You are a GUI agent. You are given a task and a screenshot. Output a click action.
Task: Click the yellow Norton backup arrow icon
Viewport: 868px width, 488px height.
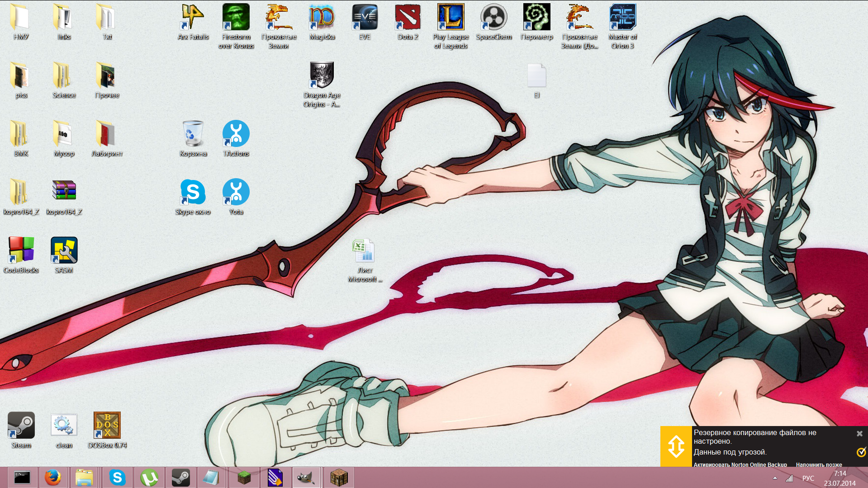point(676,446)
